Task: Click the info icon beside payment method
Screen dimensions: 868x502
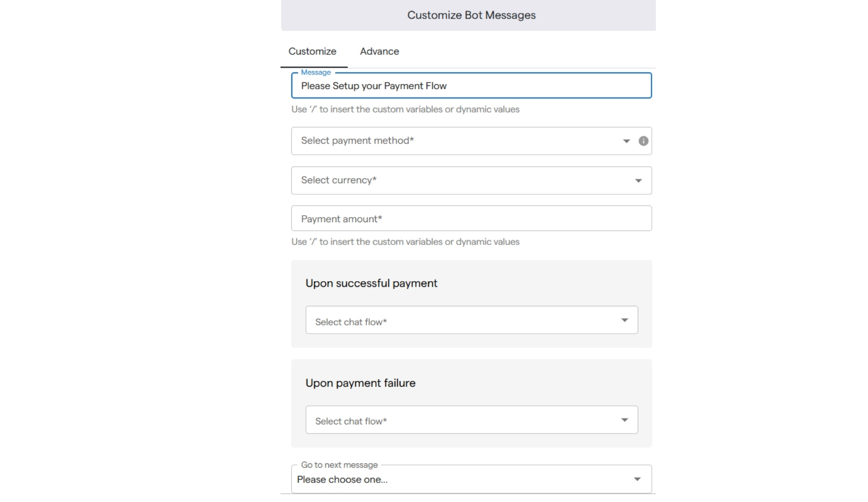Action: [643, 141]
